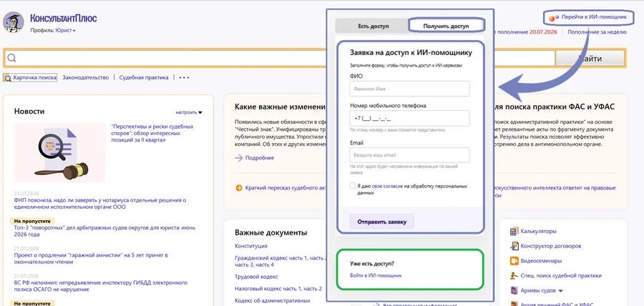This screenshot has width=644, height=306.
Task: Click the magnifier icon in search bar
Action: pos(12,58)
